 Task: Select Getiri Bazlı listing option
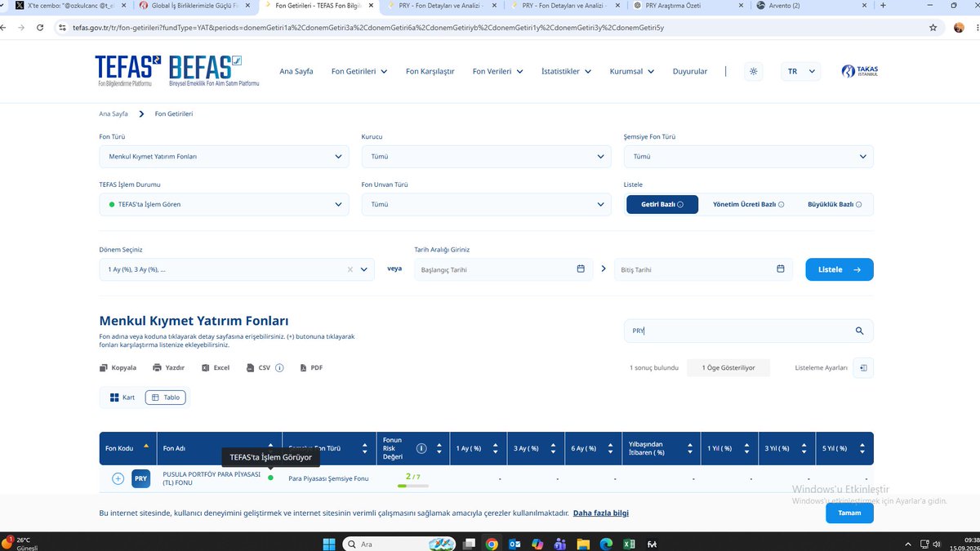point(662,204)
